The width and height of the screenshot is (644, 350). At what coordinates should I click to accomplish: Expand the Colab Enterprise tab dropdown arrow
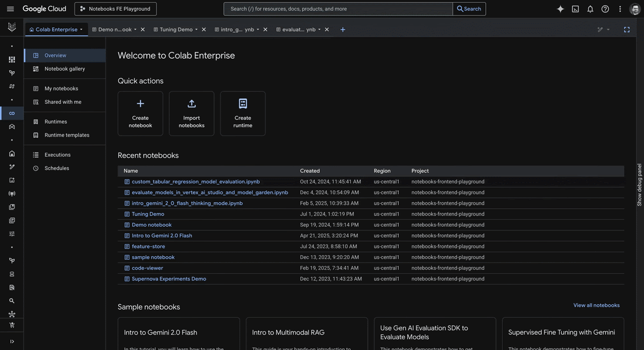coord(81,29)
